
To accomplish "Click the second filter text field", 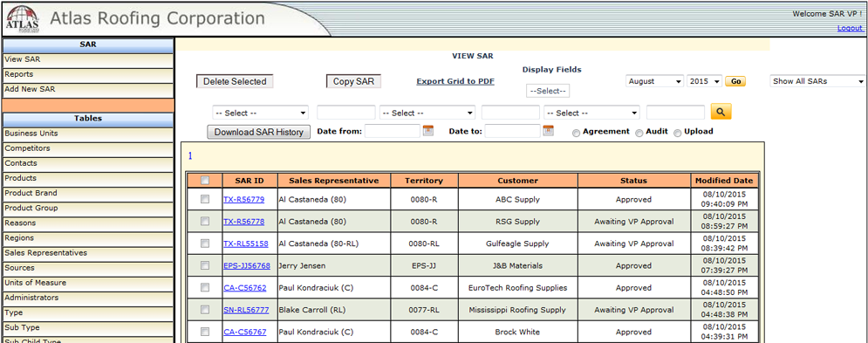I will 510,113.
